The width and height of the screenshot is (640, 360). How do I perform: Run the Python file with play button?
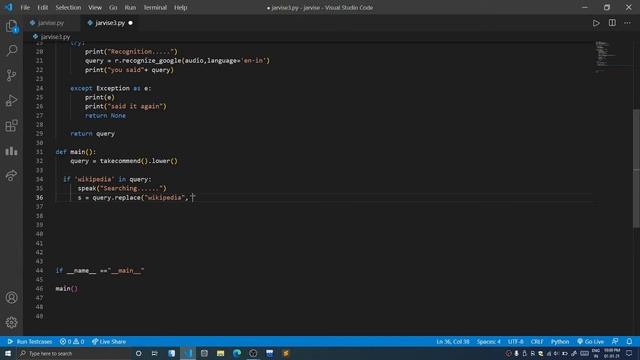point(596,23)
